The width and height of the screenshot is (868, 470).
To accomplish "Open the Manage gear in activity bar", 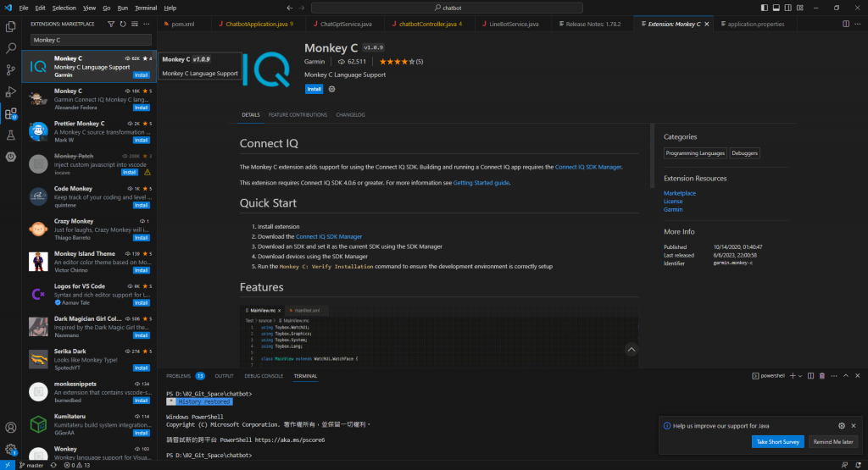I will click(10, 449).
